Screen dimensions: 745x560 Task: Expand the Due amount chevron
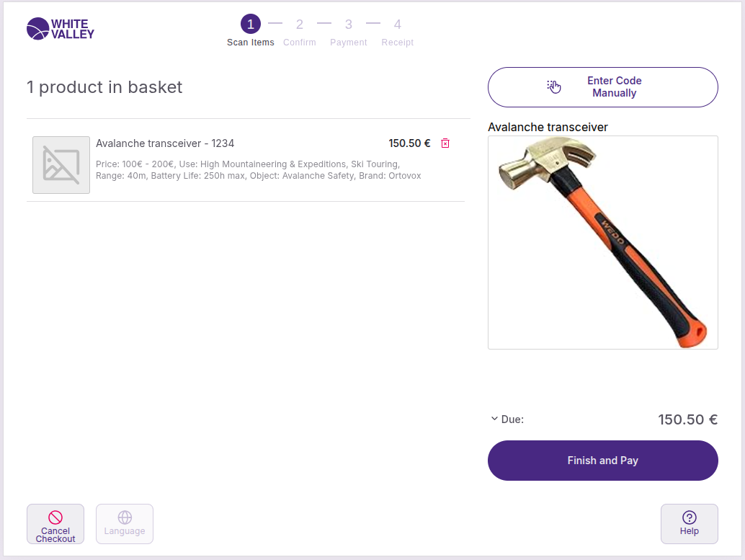click(x=494, y=419)
